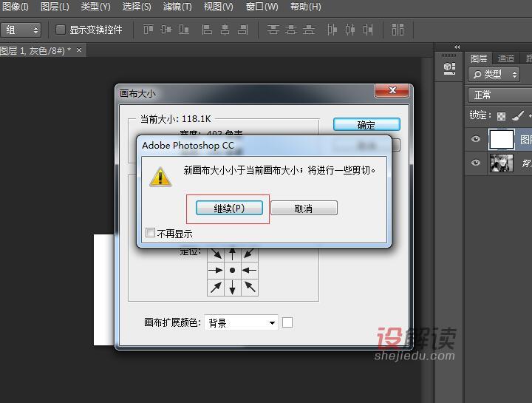The width and height of the screenshot is (532, 403).
Task: Open the 窗口(W) menu
Action: click(x=262, y=7)
